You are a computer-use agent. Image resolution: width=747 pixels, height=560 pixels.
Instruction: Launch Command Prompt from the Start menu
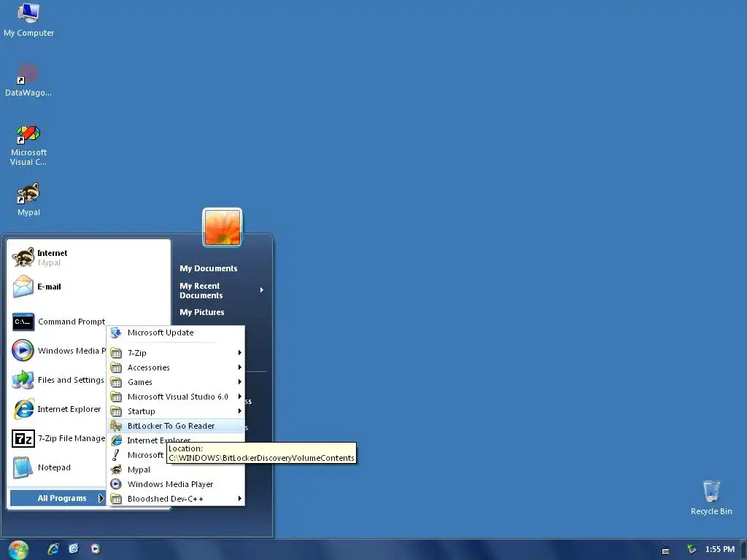click(58, 322)
